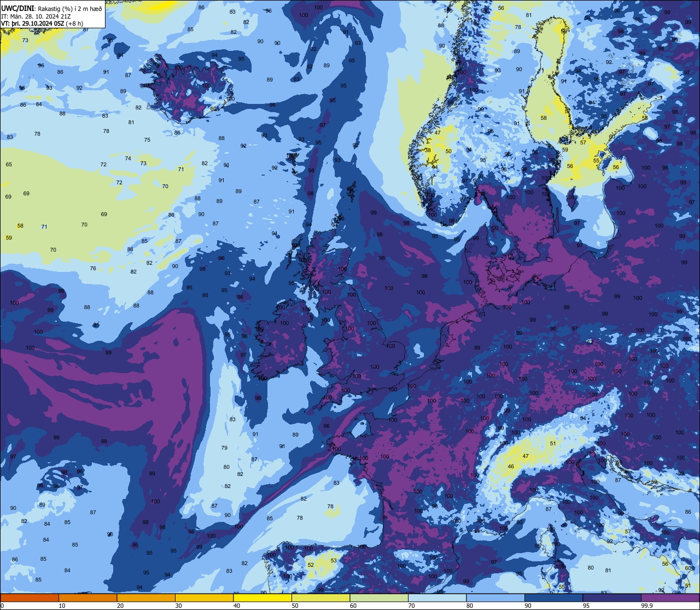Click the "(+8 h)" forecast offset text
The image size is (700, 610).
tap(74, 24)
